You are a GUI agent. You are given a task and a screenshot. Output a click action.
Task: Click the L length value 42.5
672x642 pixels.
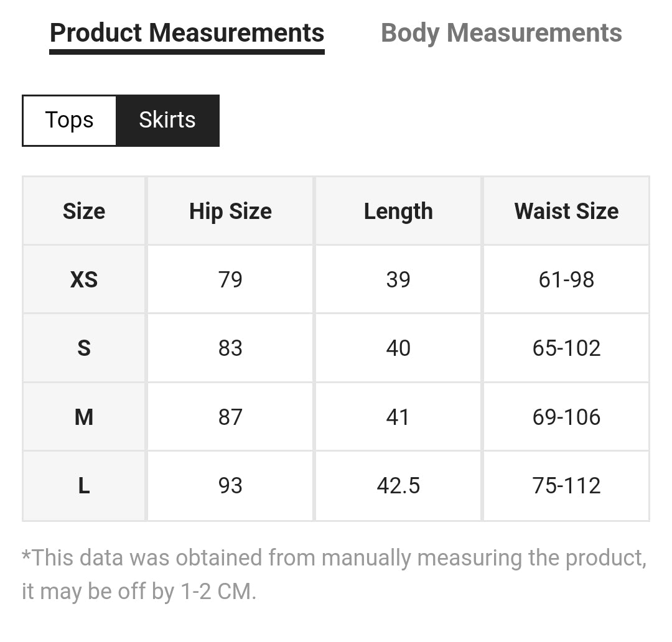point(398,485)
